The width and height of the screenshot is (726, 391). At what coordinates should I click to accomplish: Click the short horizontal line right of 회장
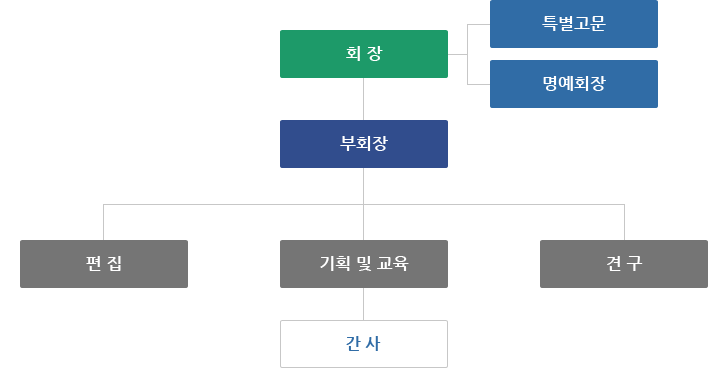tap(457, 54)
